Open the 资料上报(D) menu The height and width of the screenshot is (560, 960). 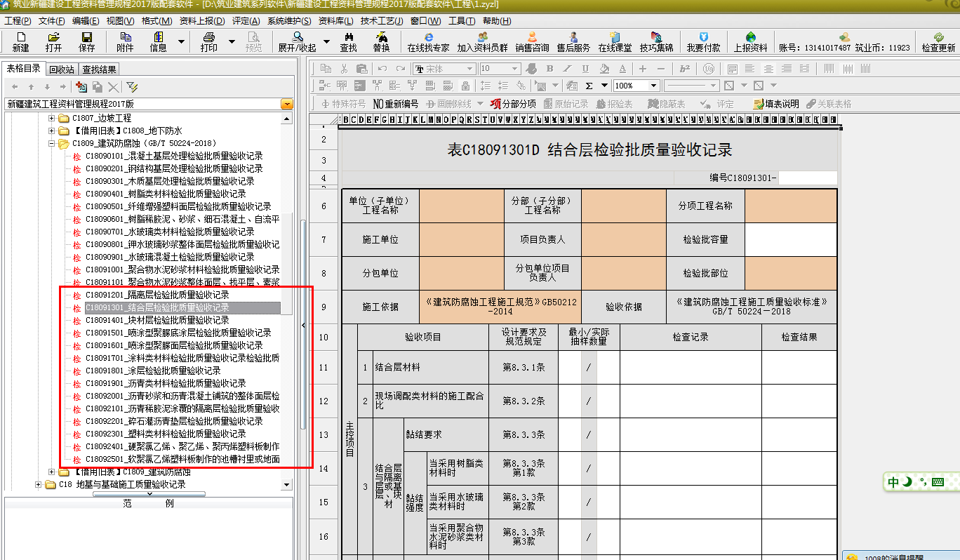pyautogui.click(x=202, y=21)
